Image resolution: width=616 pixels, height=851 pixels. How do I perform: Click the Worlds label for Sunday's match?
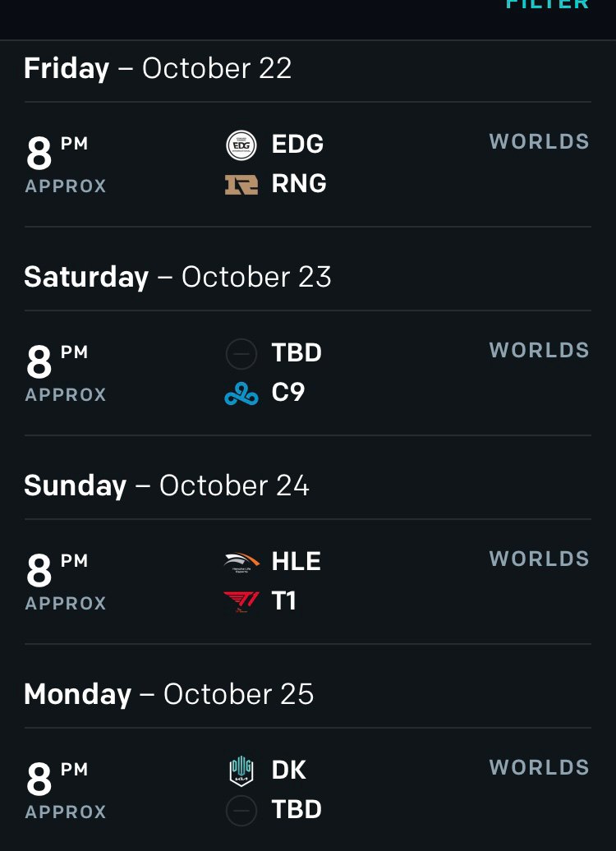coord(540,559)
